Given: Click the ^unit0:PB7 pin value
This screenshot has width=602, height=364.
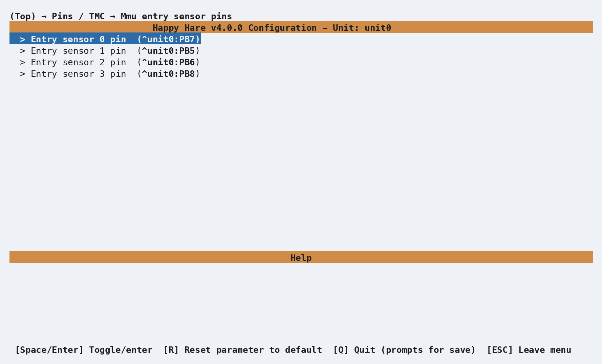Looking at the screenshot, I should click(168, 39).
